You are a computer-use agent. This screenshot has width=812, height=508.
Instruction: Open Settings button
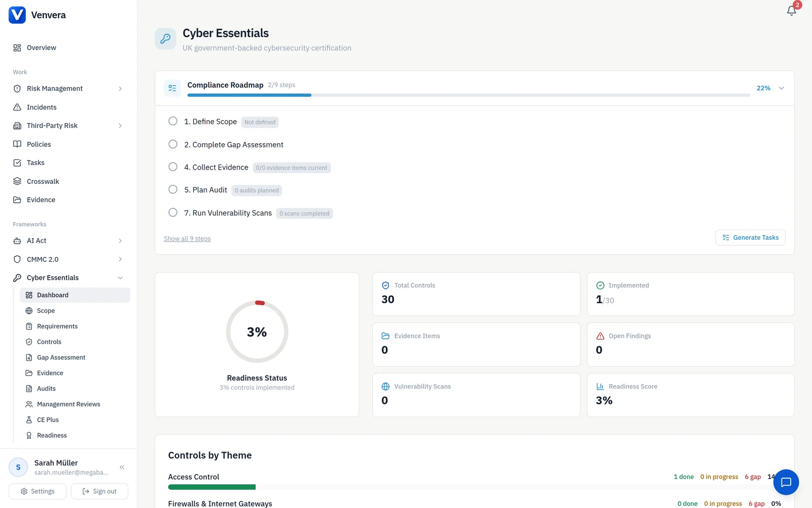[x=38, y=491]
